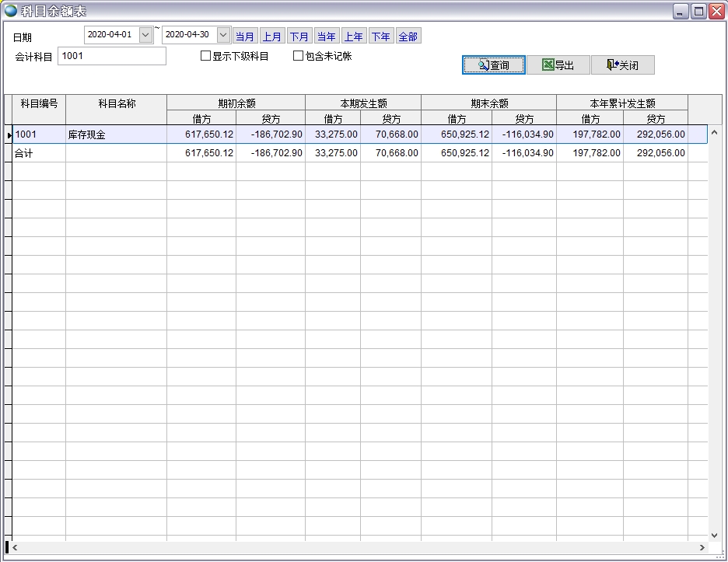Viewport: 728px width, 562px height.
Task: Enable the 显示下级科目 checkbox
Action: [x=206, y=56]
